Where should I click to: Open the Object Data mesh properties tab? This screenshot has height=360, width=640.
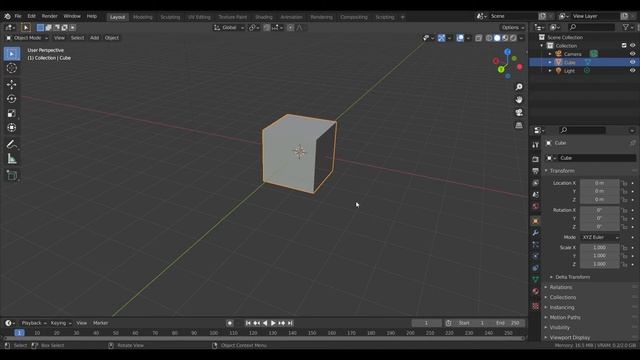(536, 280)
